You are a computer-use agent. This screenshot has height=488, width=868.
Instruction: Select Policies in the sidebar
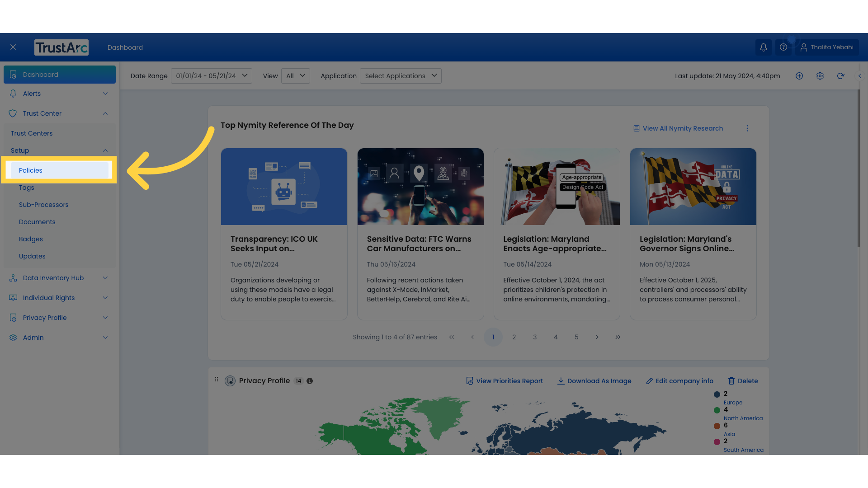pos(60,170)
